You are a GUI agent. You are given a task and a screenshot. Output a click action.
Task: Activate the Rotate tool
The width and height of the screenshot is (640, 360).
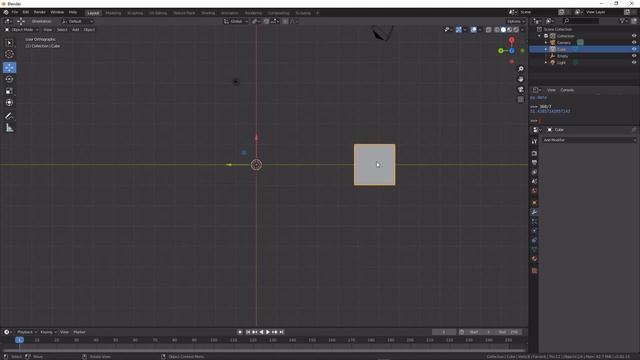(x=9, y=79)
